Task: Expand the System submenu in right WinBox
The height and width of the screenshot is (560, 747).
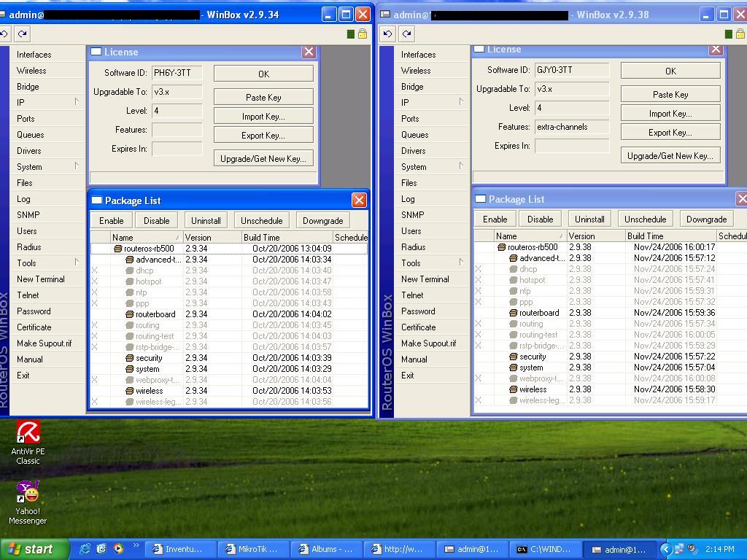Action: click(461, 166)
